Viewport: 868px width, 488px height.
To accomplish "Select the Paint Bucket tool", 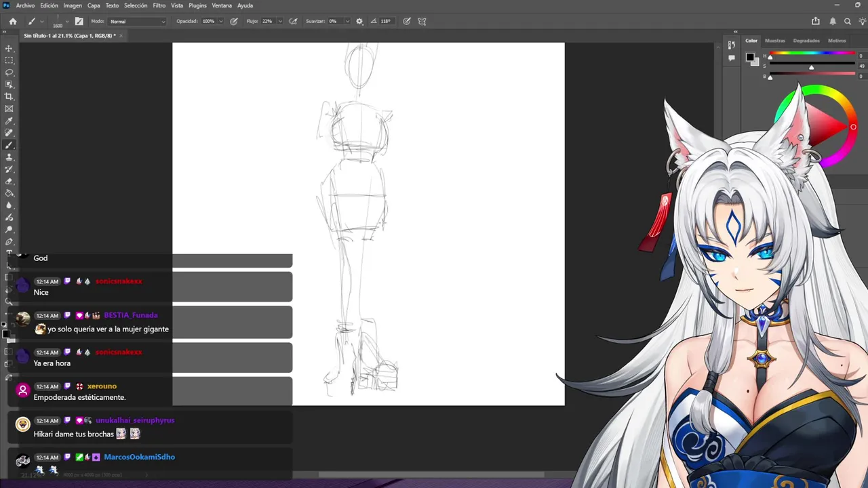I will coord(9,194).
